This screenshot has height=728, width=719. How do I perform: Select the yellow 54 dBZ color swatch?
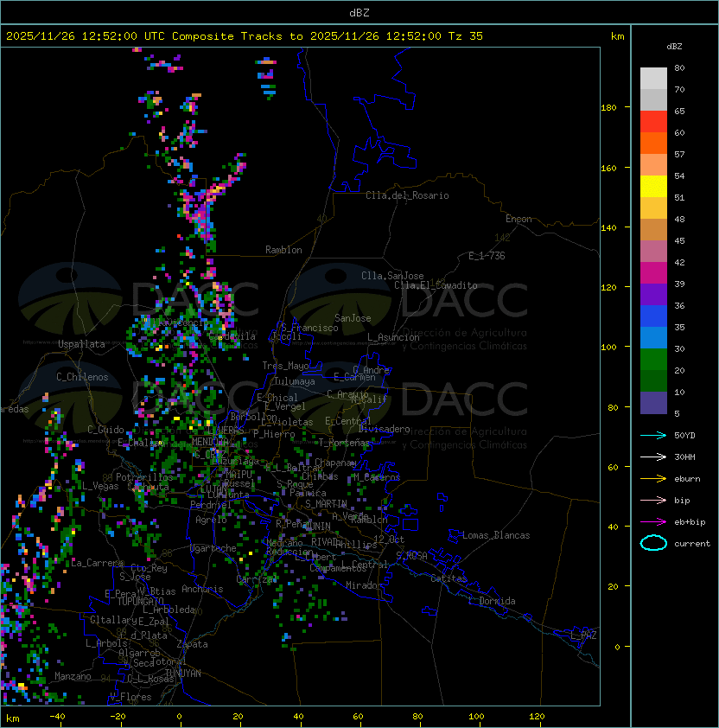click(x=653, y=187)
